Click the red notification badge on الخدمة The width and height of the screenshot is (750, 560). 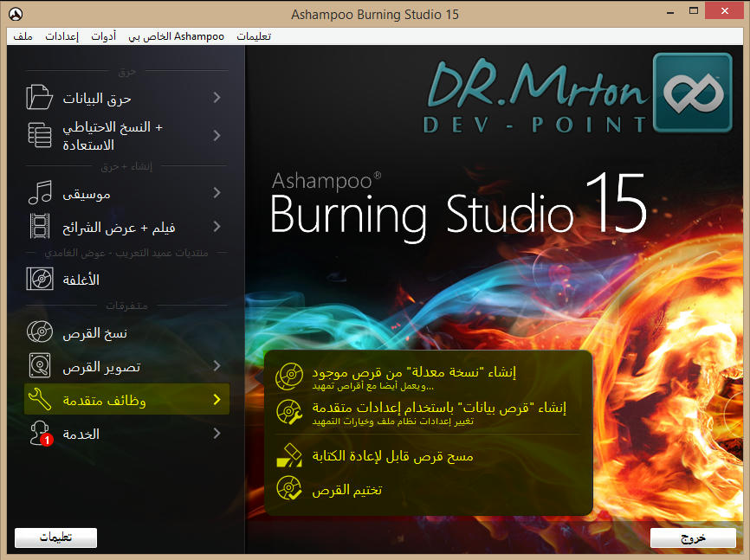(x=47, y=440)
